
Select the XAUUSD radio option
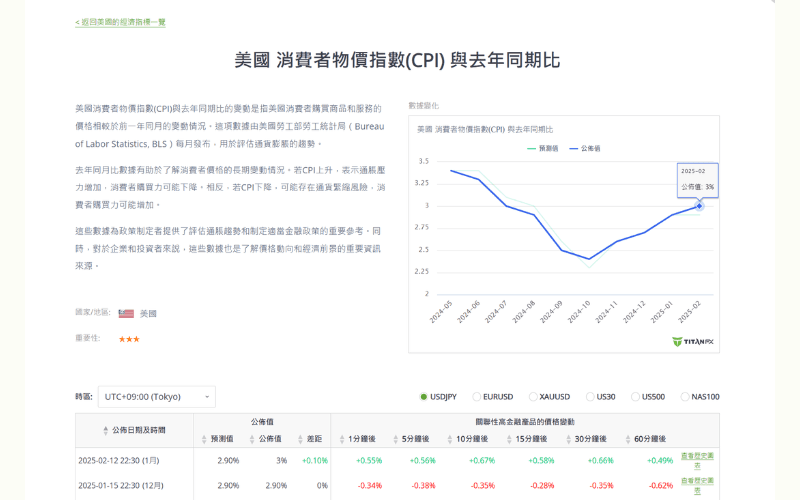point(533,397)
